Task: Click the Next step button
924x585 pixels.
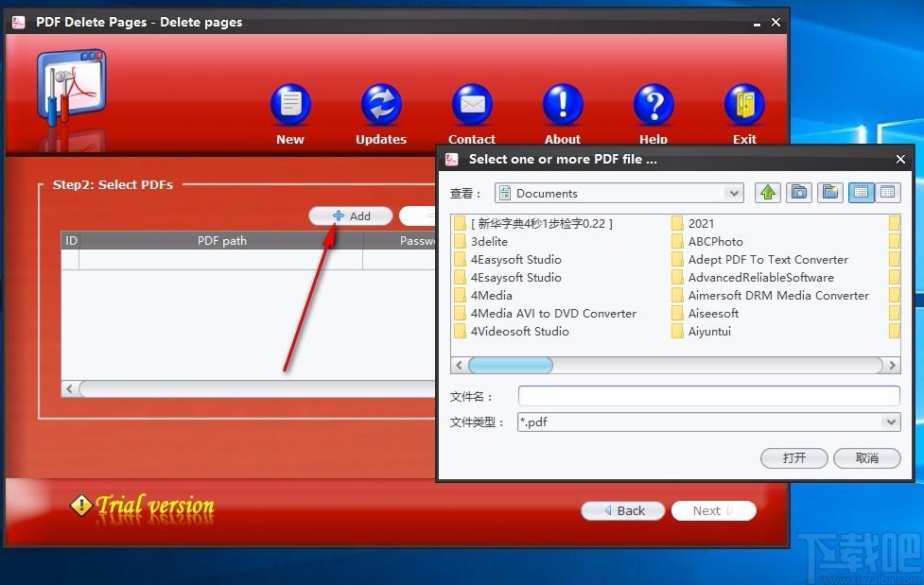Action: [714, 510]
